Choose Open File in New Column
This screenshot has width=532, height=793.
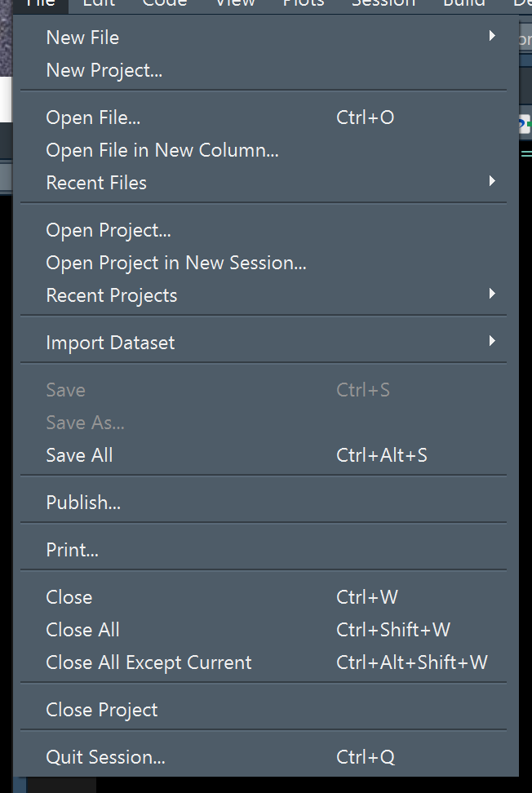point(162,150)
